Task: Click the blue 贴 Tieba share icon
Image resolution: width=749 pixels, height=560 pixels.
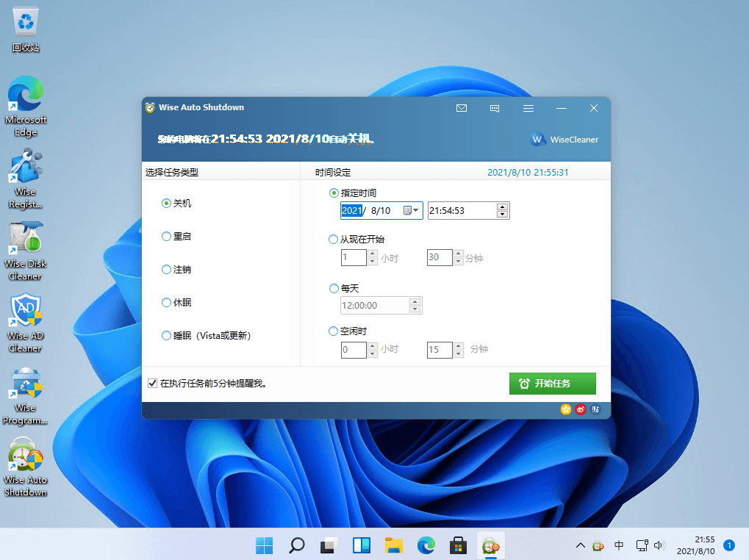Action: tap(595, 409)
